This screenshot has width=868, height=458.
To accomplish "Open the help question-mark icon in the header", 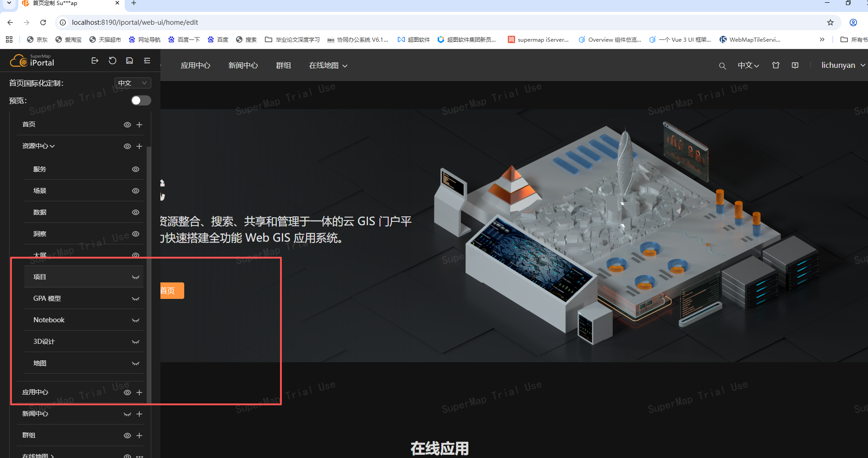I will (x=795, y=66).
